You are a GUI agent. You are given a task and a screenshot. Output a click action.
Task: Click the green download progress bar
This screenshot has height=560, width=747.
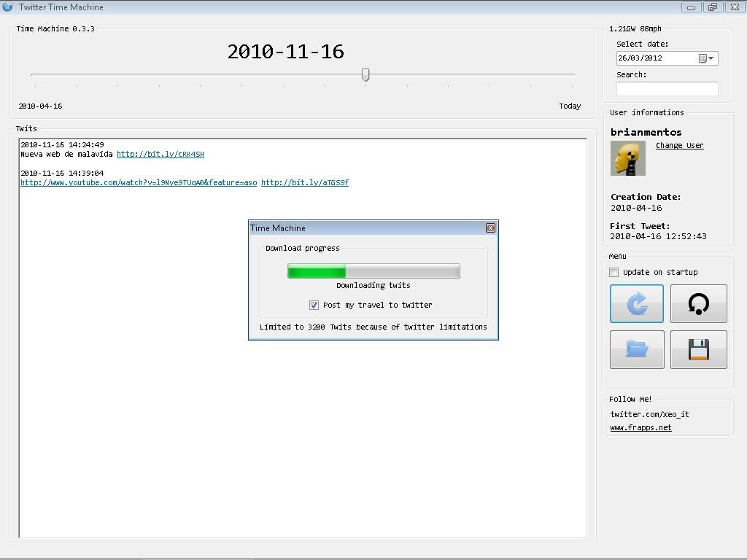click(373, 271)
